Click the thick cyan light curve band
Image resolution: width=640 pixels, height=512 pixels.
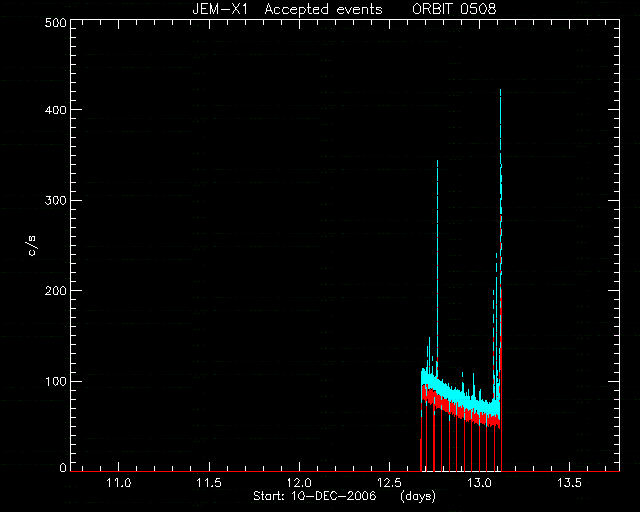click(x=457, y=395)
